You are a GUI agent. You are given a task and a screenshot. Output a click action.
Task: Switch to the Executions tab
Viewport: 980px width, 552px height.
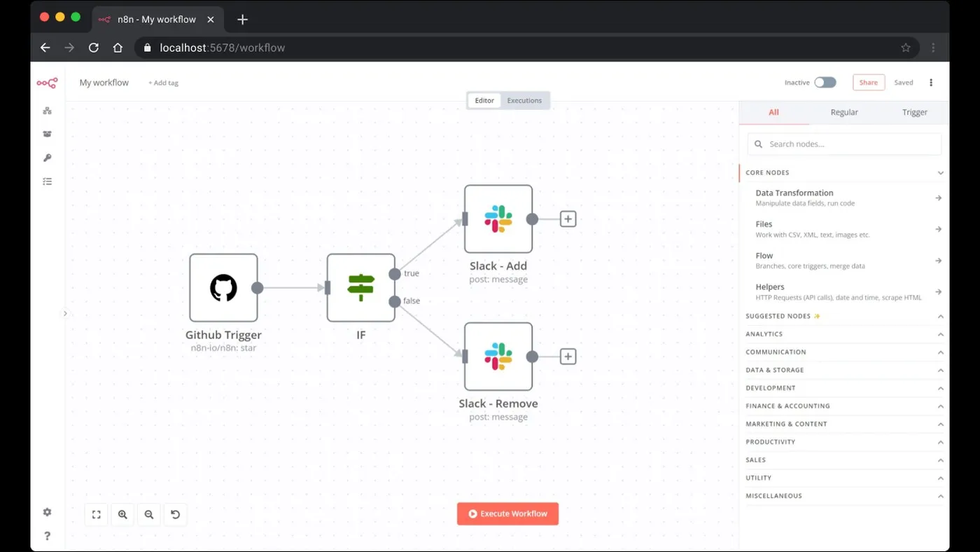pyautogui.click(x=524, y=101)
